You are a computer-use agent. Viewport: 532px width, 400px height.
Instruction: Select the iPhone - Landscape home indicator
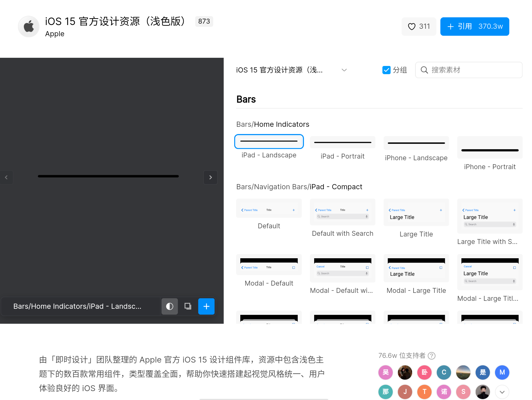point(416,143)
